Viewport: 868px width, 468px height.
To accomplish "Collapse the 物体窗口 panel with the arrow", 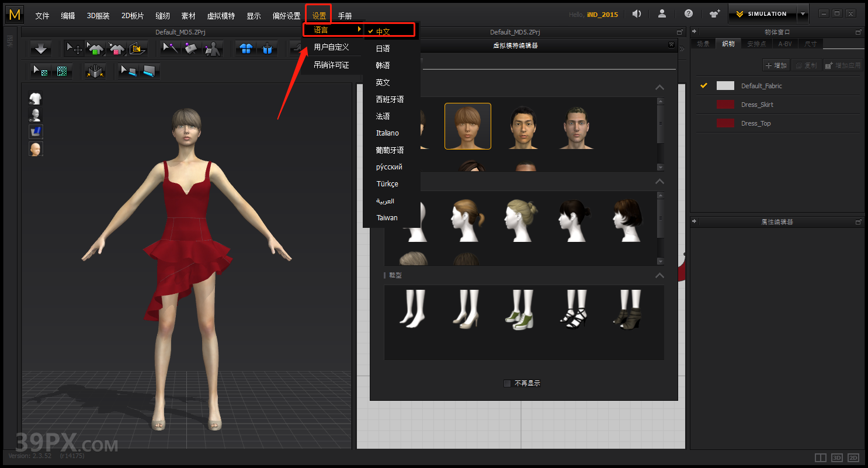I will click(694, 32).
